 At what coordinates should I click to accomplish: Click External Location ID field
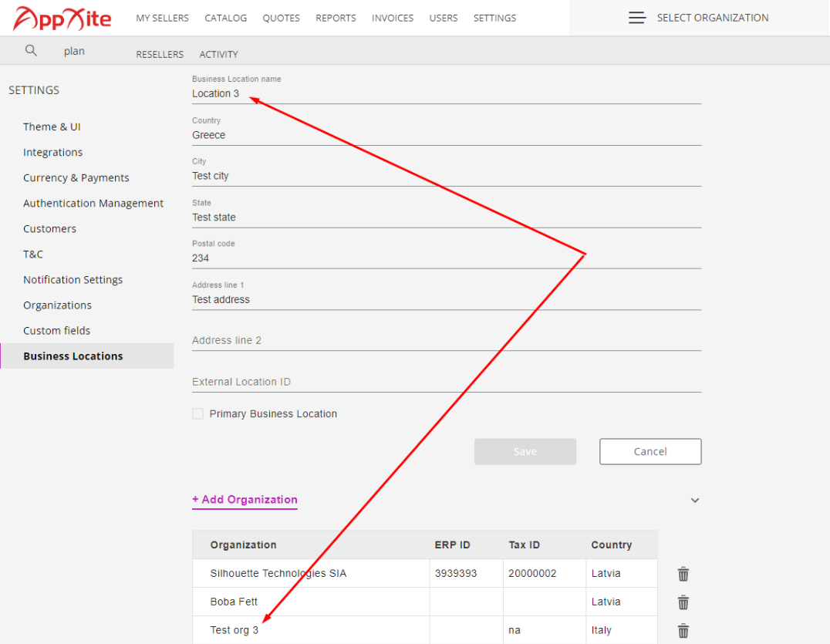[x=446, y=382]
